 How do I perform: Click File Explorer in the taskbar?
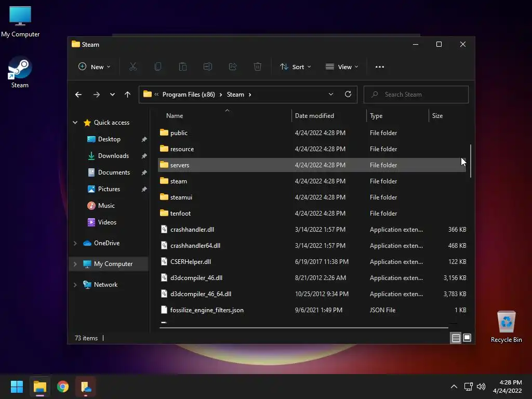(40, 387)
